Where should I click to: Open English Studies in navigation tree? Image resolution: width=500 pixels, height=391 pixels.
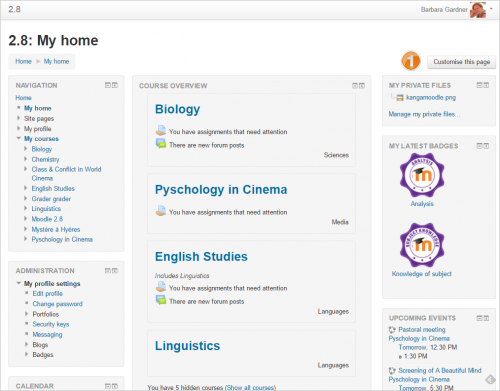pos(53,189)
